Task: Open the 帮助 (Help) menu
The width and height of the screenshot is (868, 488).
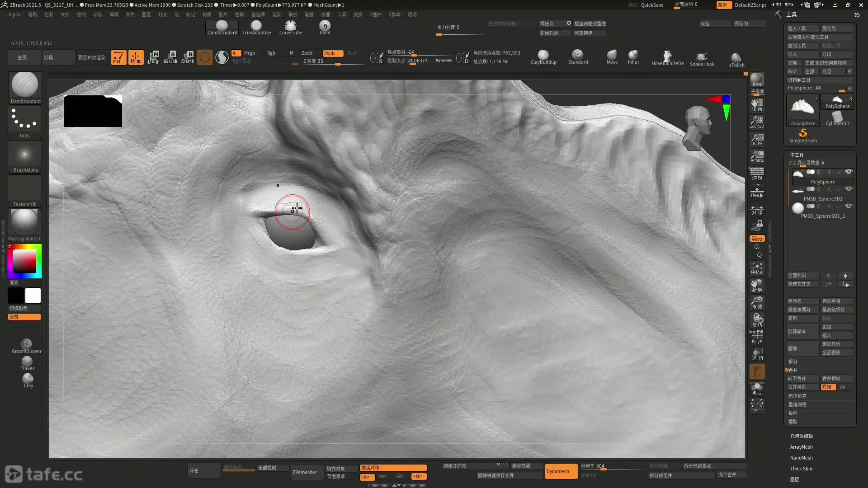Action: (x=412, y=14)
